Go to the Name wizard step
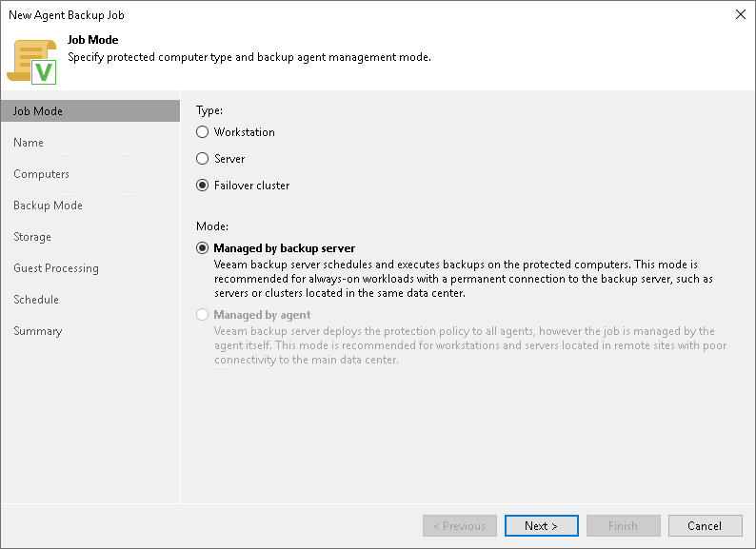Viewport: 756px width, 549px height. tap(29, 143)
